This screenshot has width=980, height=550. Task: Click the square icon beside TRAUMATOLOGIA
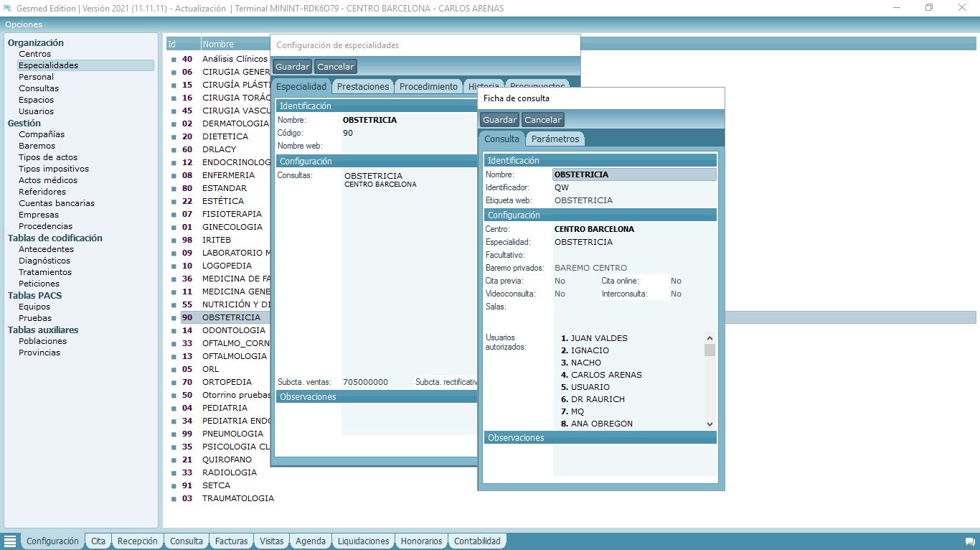click(173, 498)
